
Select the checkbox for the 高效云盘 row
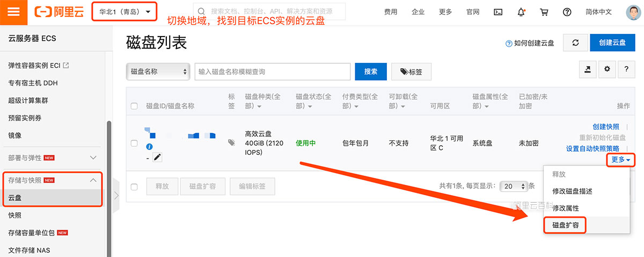tap(134, 143)
